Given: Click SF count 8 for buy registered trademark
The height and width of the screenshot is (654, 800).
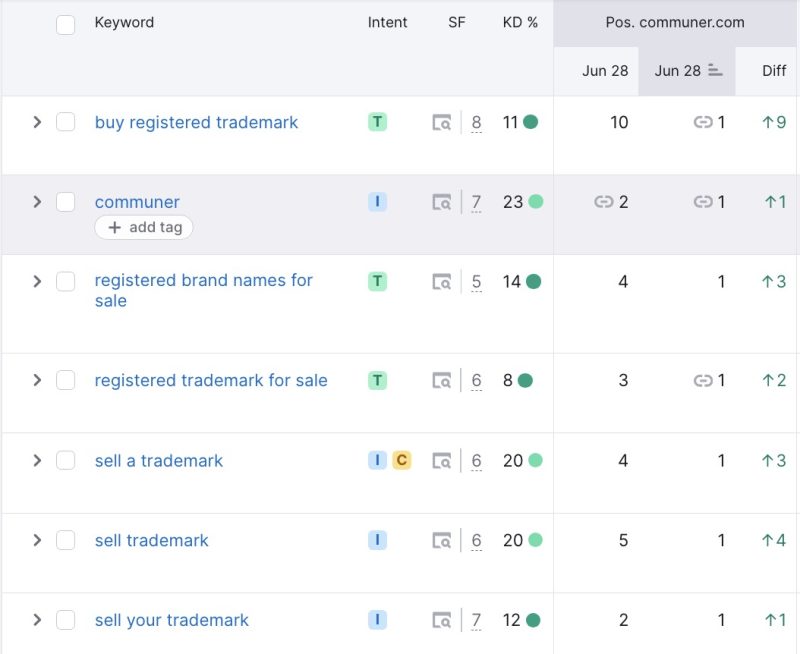Looking at the screenshot, I should (x=476, y=122).
